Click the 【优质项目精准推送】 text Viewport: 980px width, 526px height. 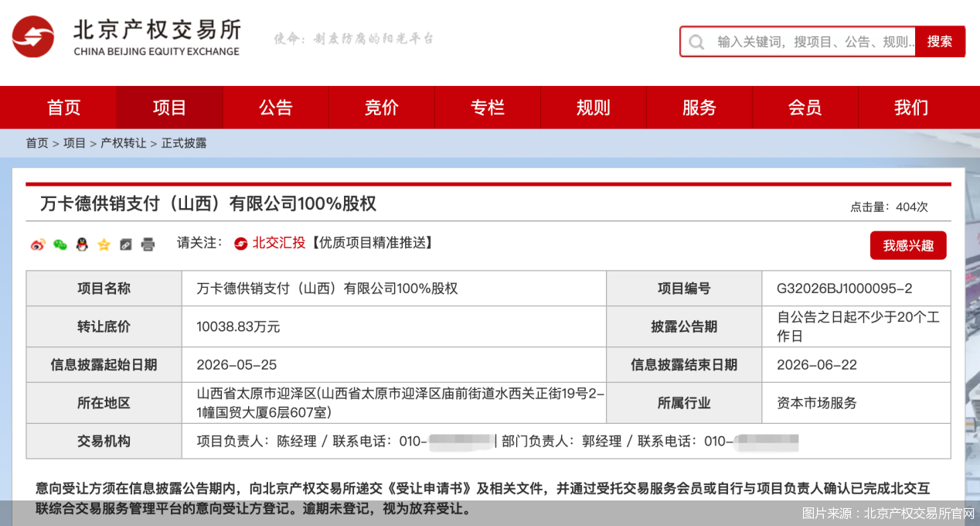tap(372, 243)
